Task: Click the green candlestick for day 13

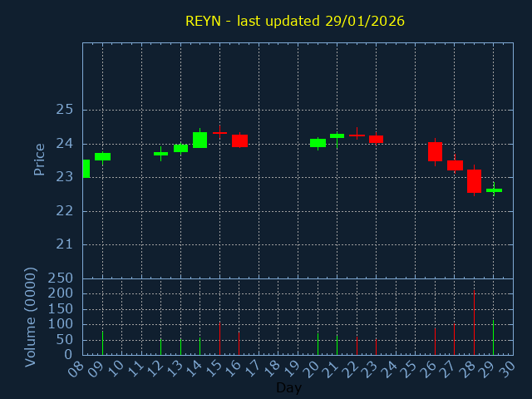Action: 180,148
